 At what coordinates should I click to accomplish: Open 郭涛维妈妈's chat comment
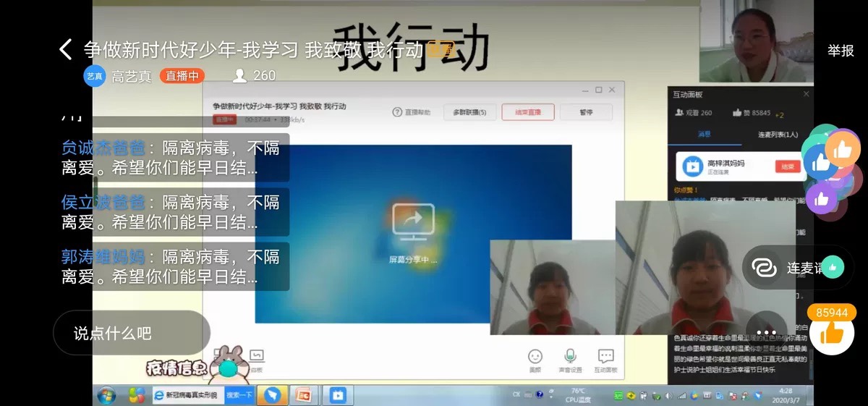pos(171,266)
